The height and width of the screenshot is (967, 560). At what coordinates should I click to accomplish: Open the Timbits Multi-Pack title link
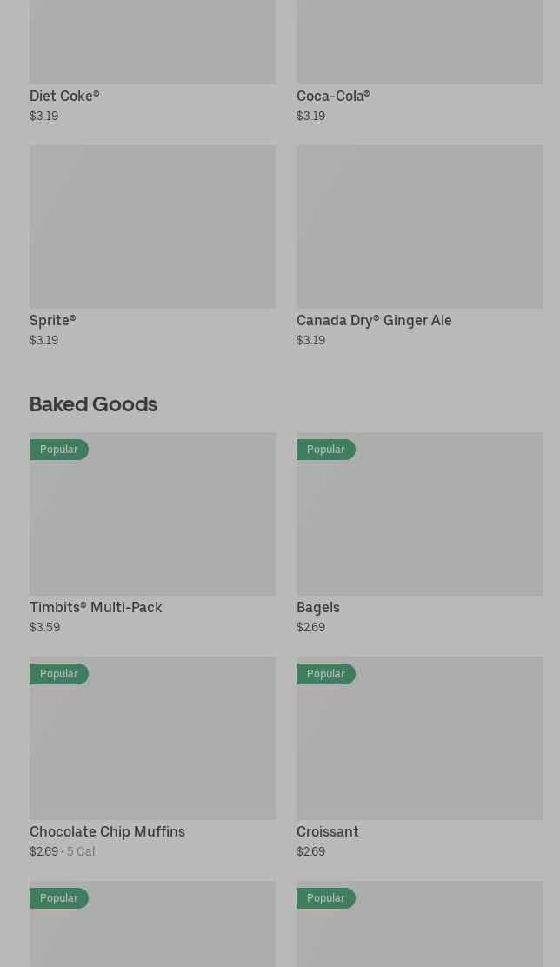click(96, 607)
